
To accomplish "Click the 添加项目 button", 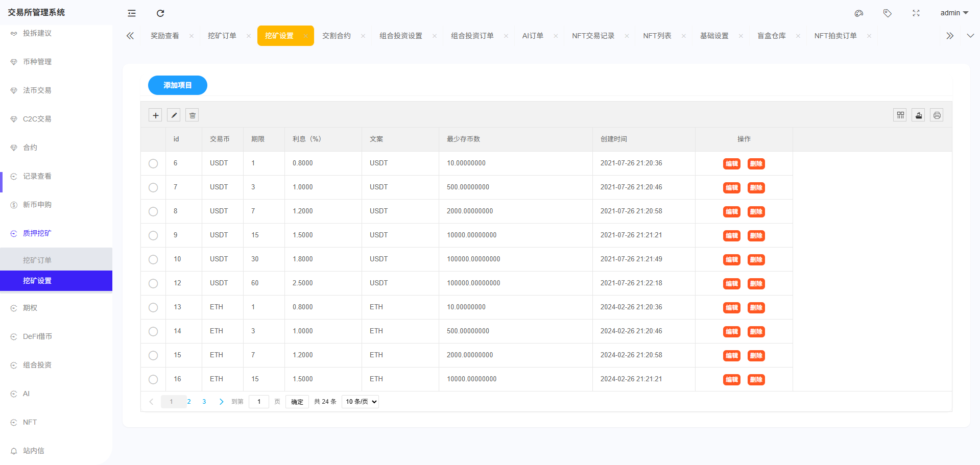I will [x=177, y=85].
